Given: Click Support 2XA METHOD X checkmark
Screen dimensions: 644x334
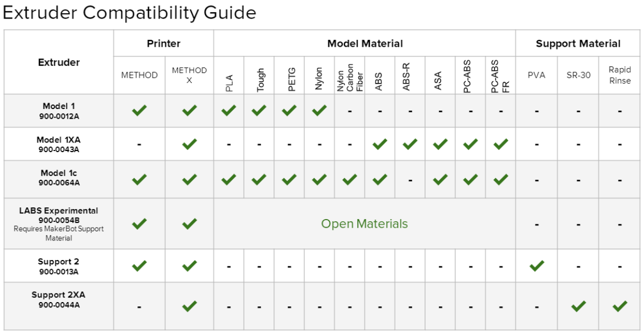Looking at the screenshot, I should click(189, 306).
